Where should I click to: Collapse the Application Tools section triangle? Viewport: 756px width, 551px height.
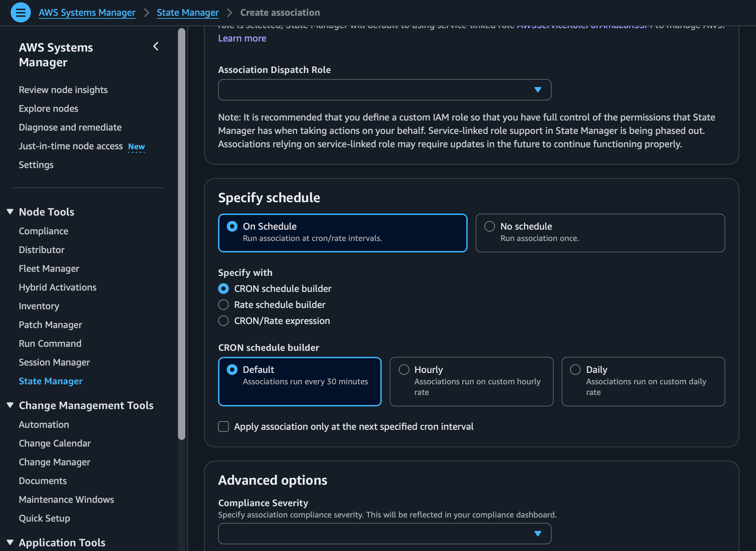10,542
